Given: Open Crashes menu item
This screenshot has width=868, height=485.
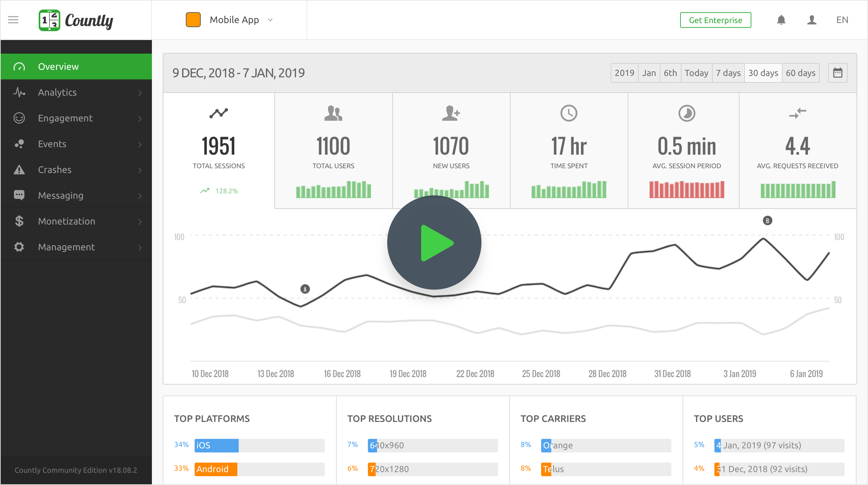Looking at the screenshot, I should [76, 170].
